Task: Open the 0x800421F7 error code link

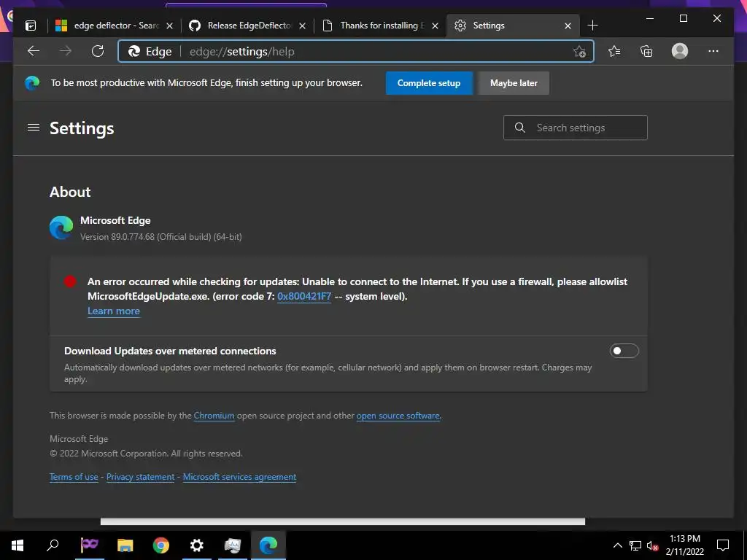Action: (x=304, y=296)
